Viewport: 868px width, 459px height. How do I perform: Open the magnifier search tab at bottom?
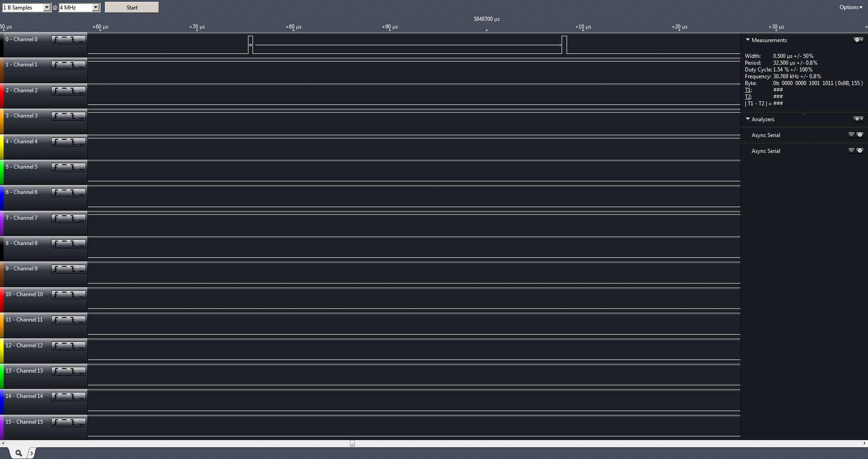18,453
